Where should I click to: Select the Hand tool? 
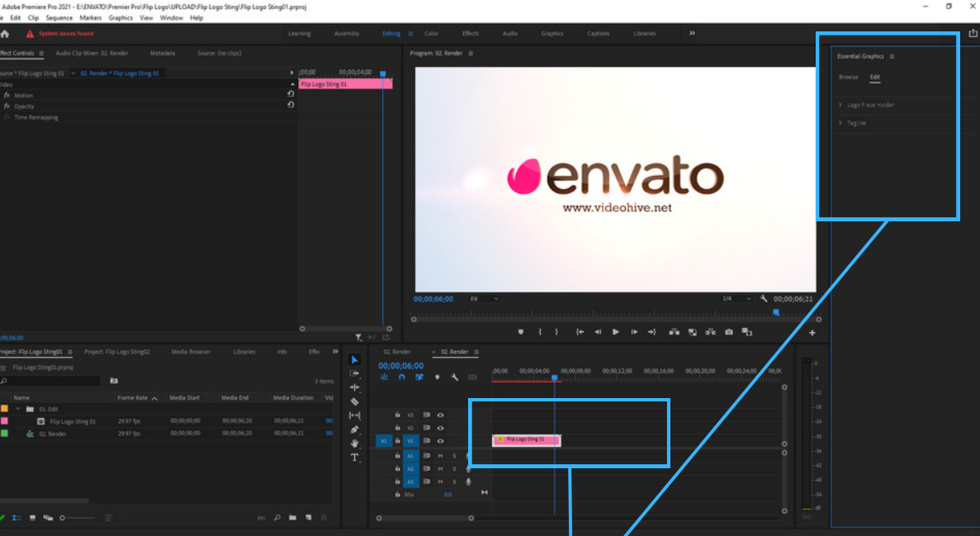(x=354, y=444)
